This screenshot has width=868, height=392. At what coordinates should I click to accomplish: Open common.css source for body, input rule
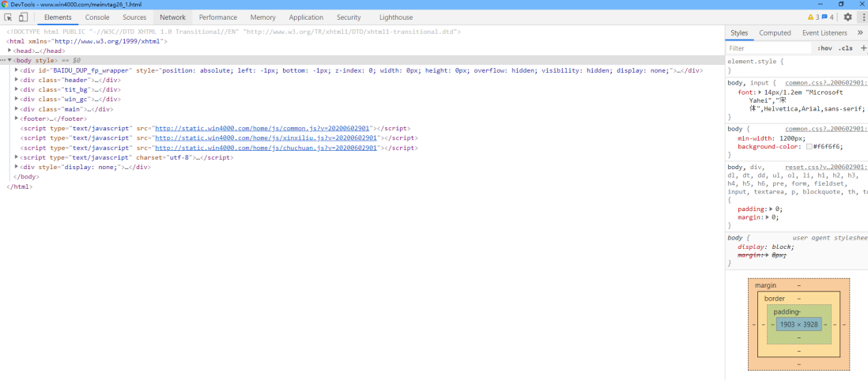(x=826, y=82)
